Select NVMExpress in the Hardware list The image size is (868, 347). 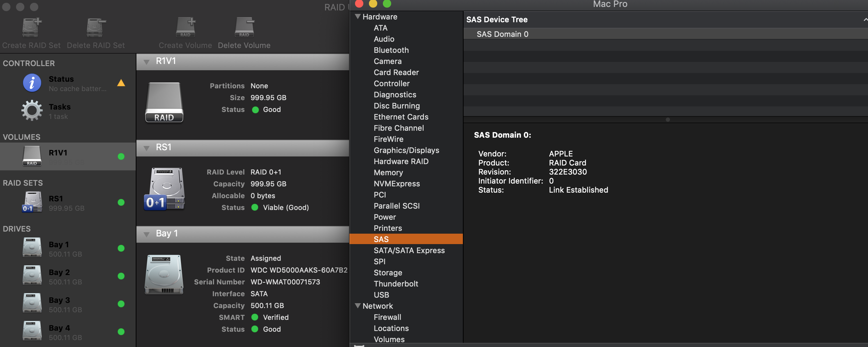click(396, 184)
